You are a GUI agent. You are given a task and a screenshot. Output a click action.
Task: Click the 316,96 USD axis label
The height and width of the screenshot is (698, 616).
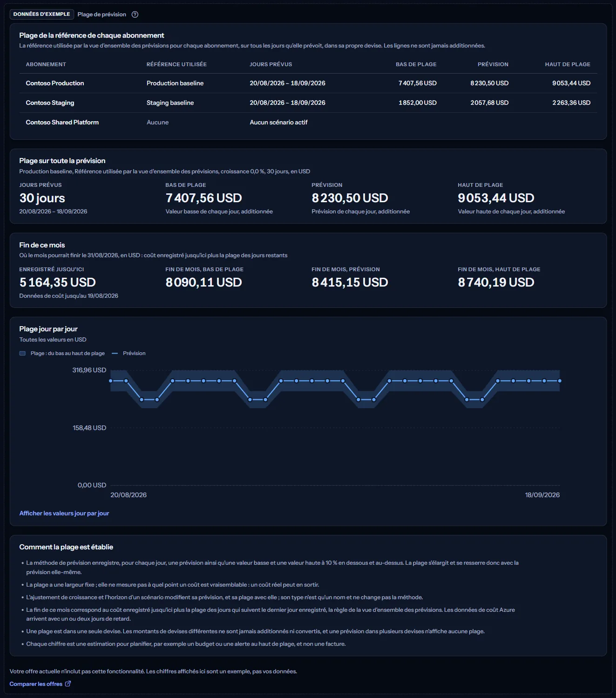[x=89, y=370]
